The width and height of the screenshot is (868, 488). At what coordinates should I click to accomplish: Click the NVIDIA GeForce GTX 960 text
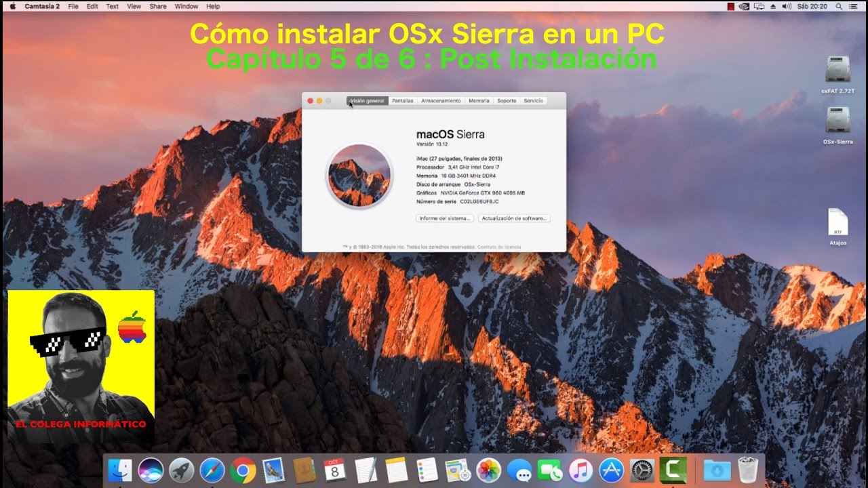483,192
